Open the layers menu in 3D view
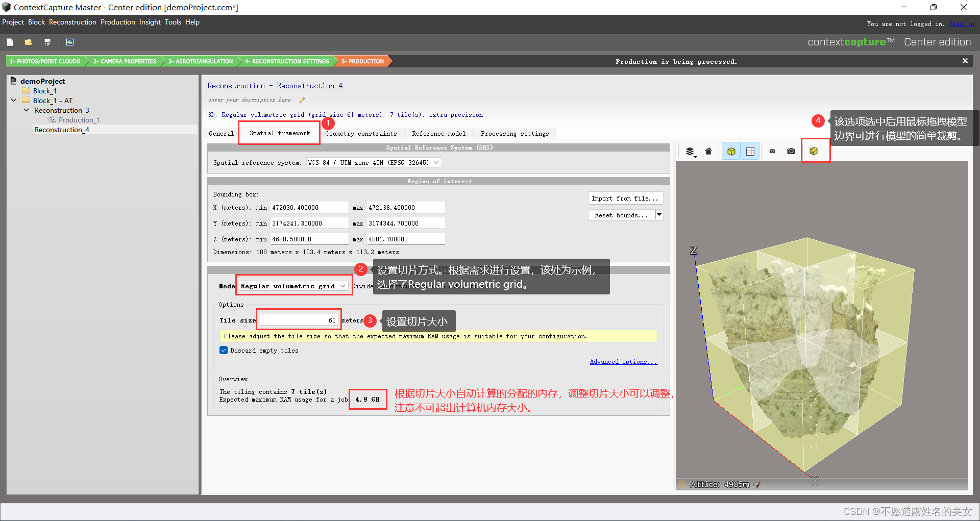Viewport: 980px width, 521px height. [x=690, y=152]
